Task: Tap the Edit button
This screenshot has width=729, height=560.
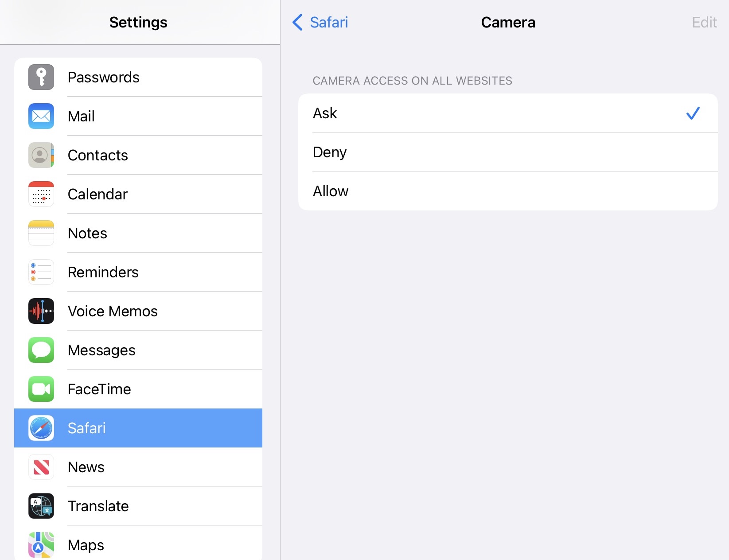Action: 704,22
